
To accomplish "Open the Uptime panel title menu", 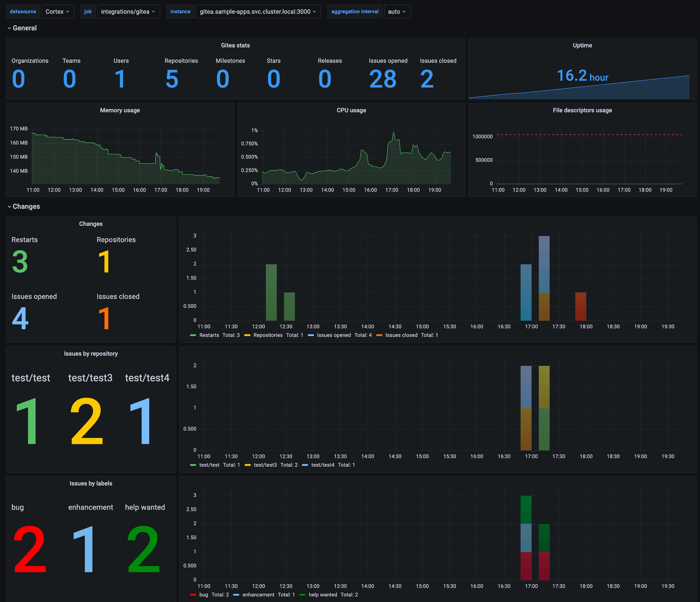I will [582, 45].
